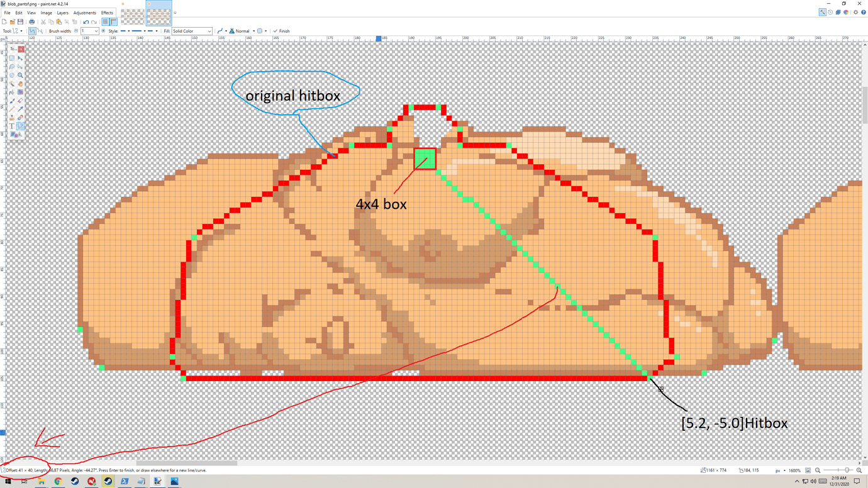
Task: Toggle the Layers window icon
Action: tap(838, 12)
